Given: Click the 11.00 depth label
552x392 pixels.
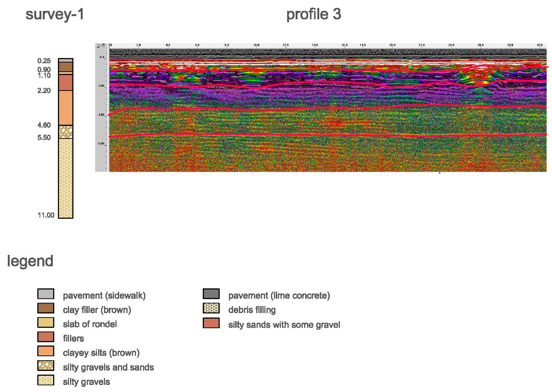Looking at the screenshot, I should coord(46,215).
